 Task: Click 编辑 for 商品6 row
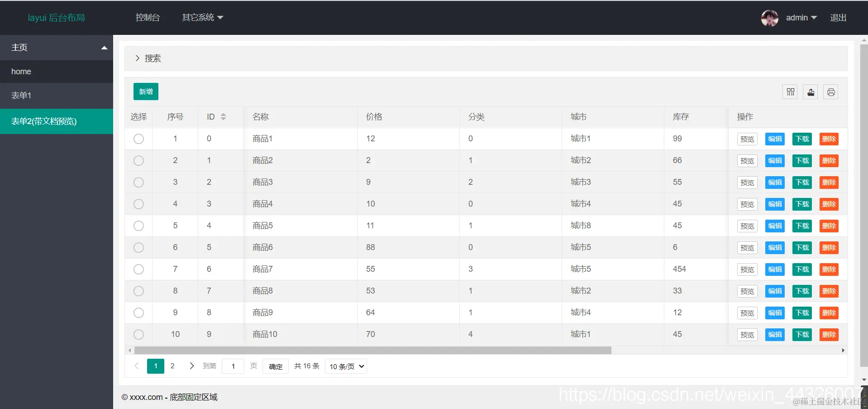coord(775,248)
